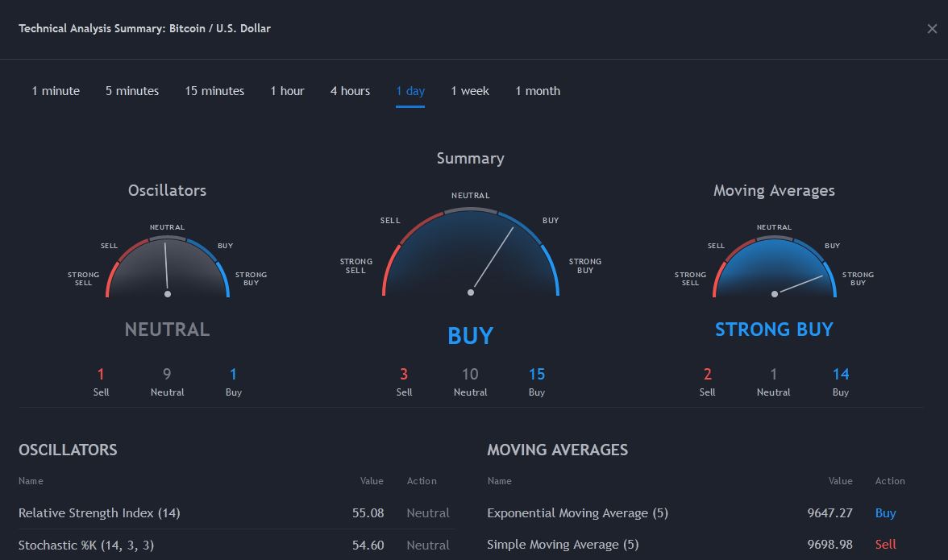Close the Technical Analysis Summary dialog
This screenshot has width=948, height=560.
click(932, 29)
